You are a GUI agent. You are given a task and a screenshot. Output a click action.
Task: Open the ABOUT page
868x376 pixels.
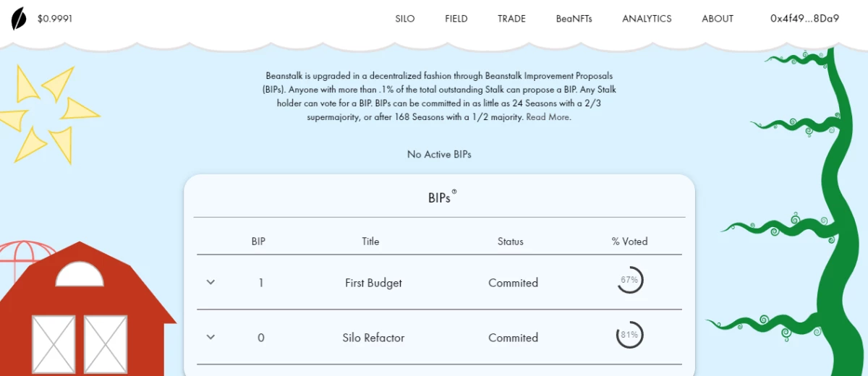tap(718, 19)
